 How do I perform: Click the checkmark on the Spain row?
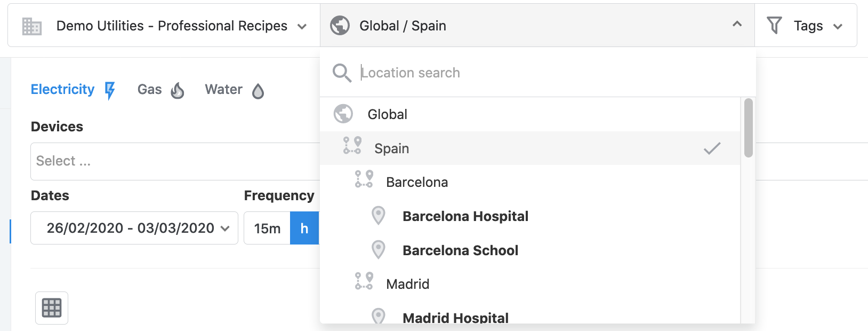[712, 148]
